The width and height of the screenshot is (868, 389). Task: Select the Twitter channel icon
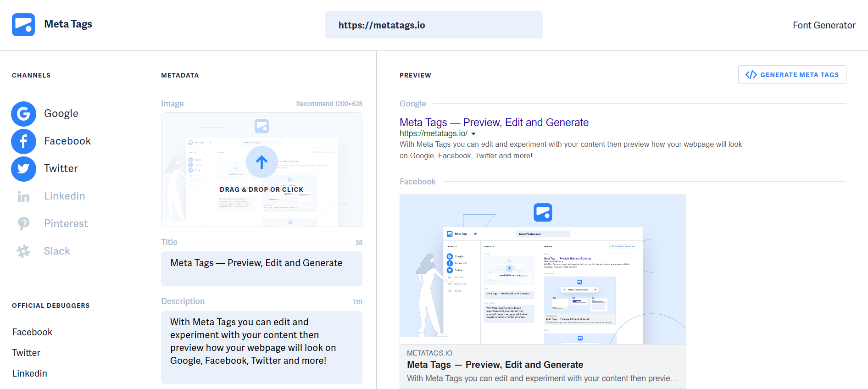23,169
